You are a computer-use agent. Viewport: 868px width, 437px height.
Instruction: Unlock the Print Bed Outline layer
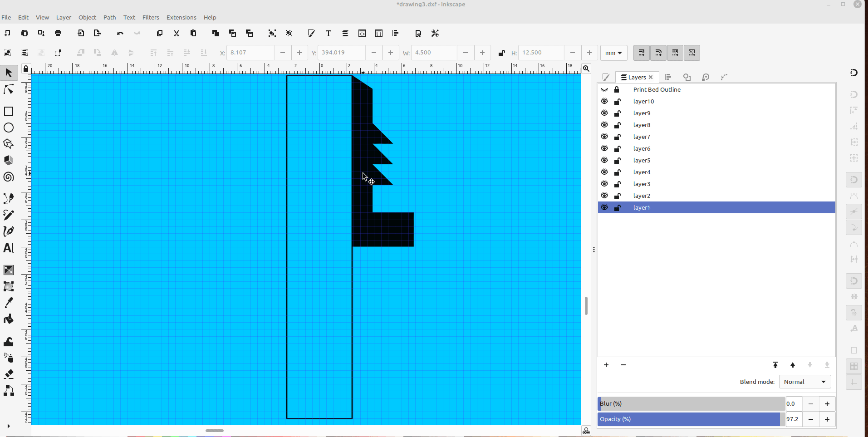pyautogui.click(x=617, y=89)
